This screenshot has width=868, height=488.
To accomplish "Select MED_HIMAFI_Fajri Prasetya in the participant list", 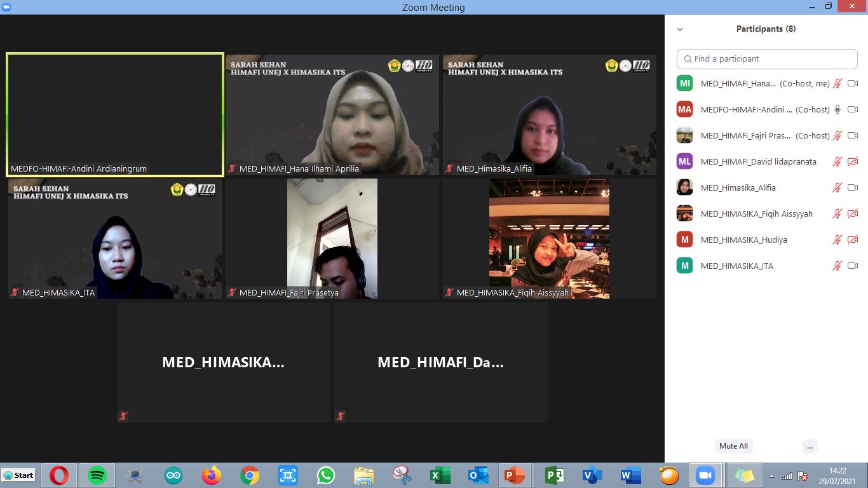I will point(745,136).
